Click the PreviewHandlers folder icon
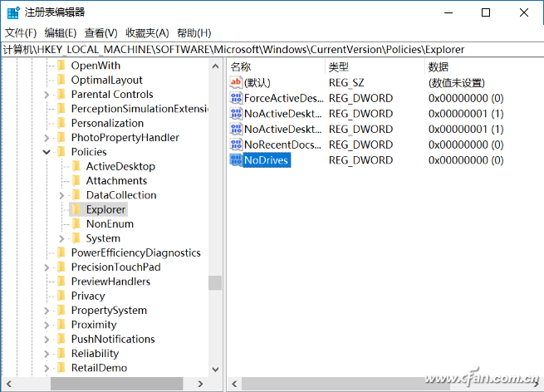 (x=61, y=282)
